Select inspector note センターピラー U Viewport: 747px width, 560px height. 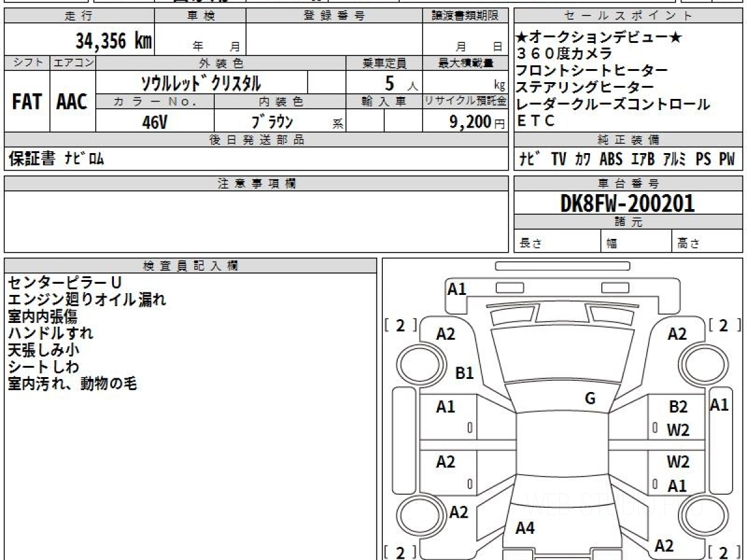(x=65, y=282)
